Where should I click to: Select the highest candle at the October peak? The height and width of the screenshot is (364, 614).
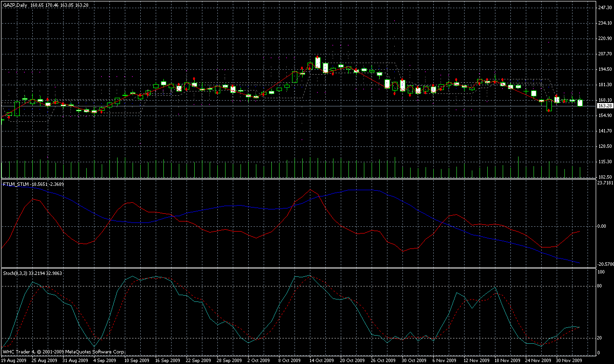tap(318, 63)
